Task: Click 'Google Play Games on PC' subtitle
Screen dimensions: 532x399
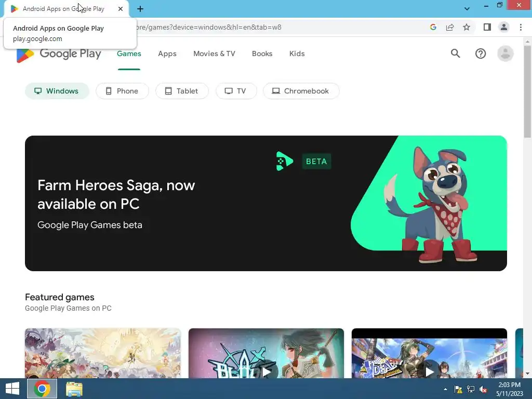Action: coord(68,308)
